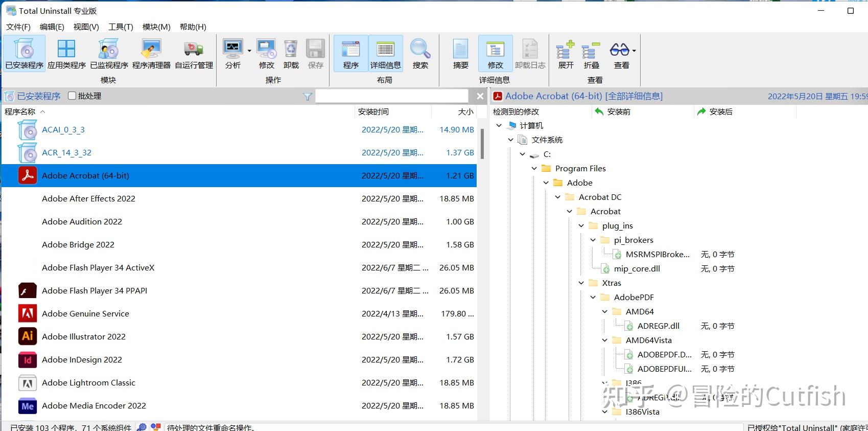868x431 pixels.
Task: Open the 编辑(E) menu
Action: point(52,27)
